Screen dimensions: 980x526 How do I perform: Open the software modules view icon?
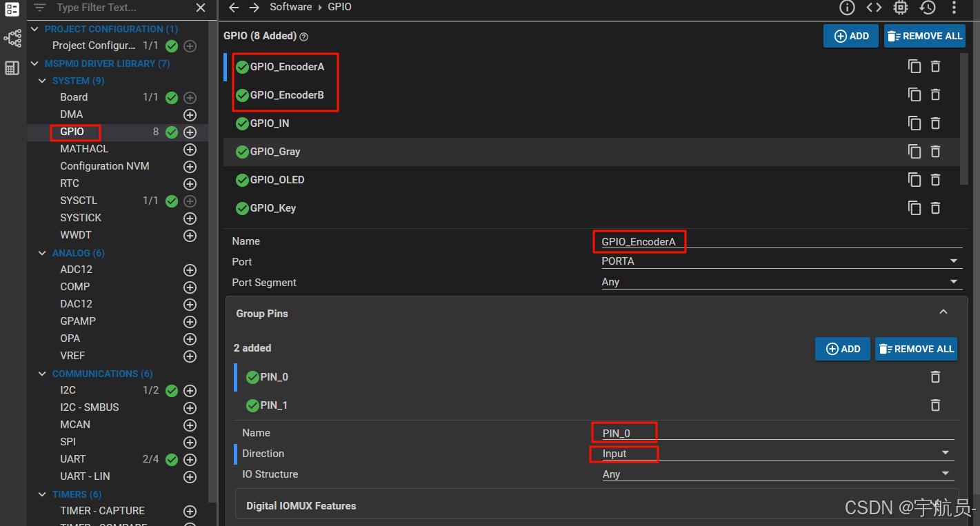[12, 9]
